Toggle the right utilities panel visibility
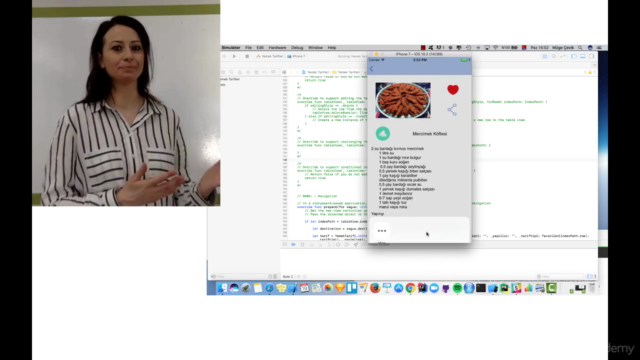The image size is (640, 360). [x=591, y=56]
